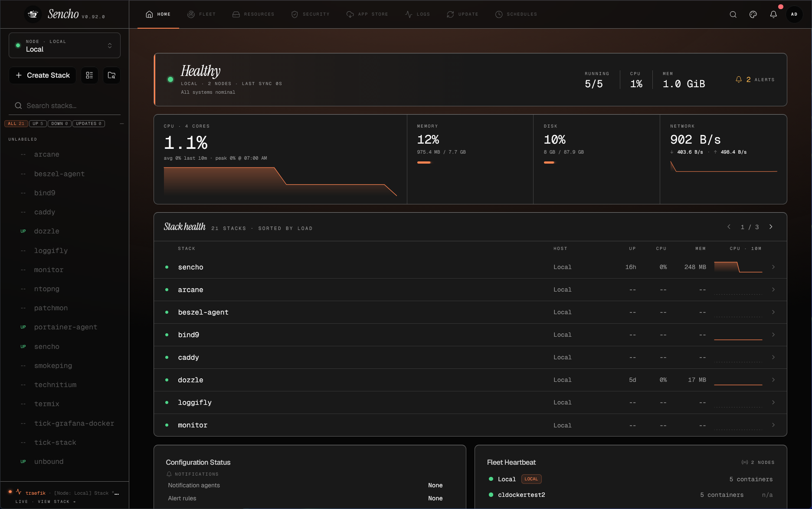812x509 pixels.
Task: Expand the monitor row chevron
Action: [x=773, y=425]
